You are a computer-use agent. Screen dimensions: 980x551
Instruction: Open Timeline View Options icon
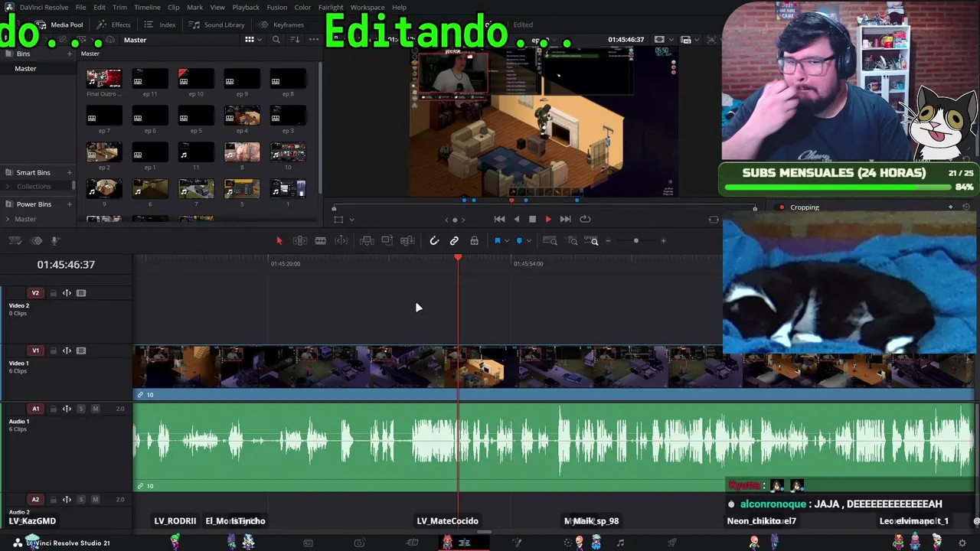coord(15,241)
